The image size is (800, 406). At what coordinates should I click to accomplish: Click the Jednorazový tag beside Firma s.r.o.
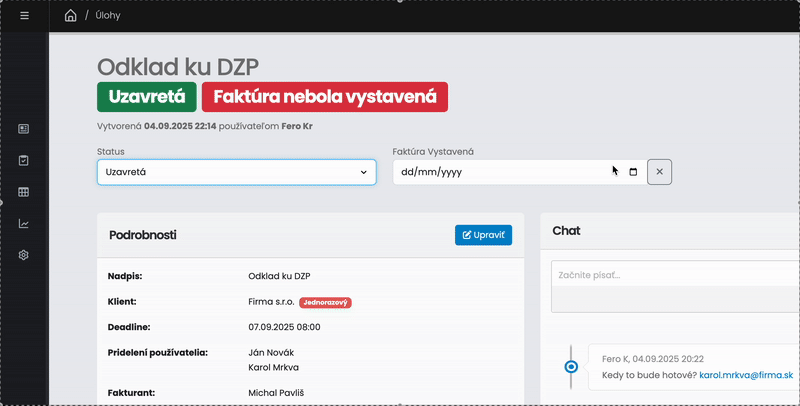click(326, 302)
